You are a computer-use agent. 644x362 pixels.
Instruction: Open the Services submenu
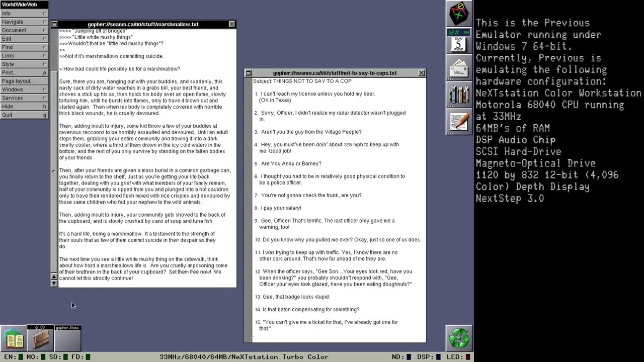[24, 98]
